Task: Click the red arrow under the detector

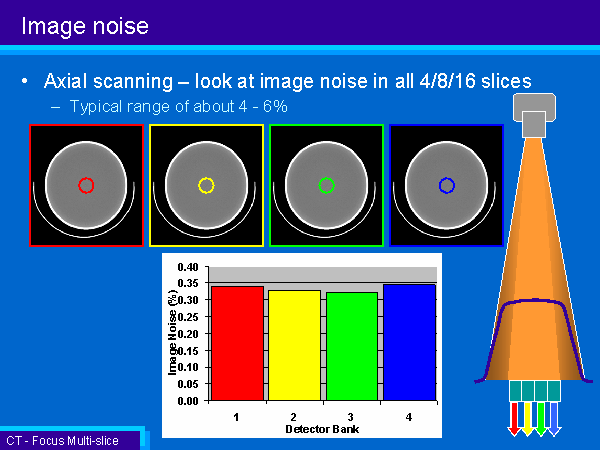Action: click(x=515, y=419)
